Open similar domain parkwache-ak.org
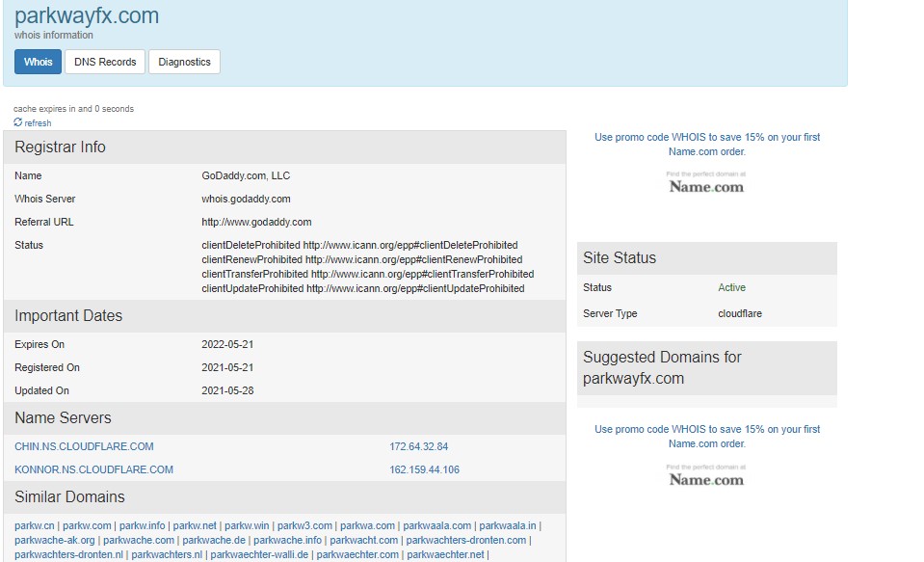The width and height of the screenshot is (924, 562). 54,540
